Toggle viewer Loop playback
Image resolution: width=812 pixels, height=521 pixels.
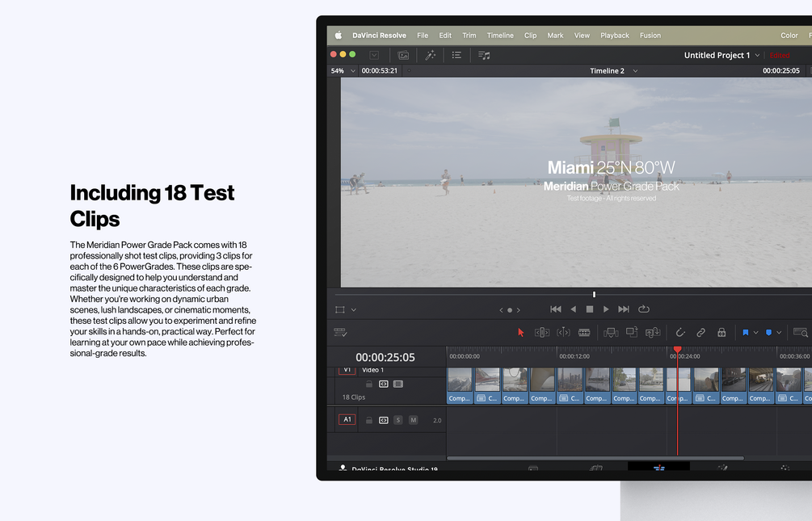click(644, 309)
